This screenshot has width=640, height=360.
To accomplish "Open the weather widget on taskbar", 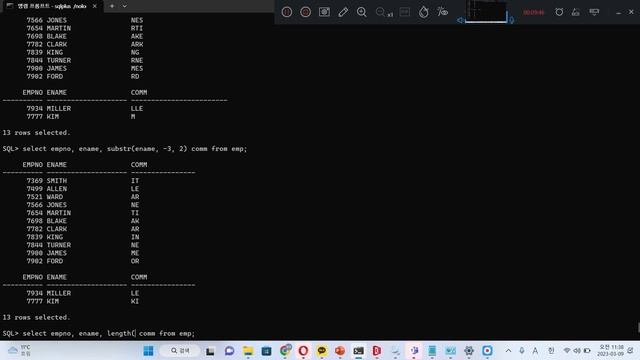I will [x=19, y=351].
